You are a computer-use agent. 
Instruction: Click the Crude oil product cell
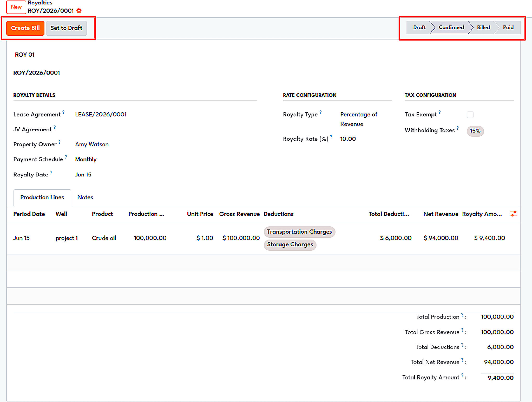point(104,238)
